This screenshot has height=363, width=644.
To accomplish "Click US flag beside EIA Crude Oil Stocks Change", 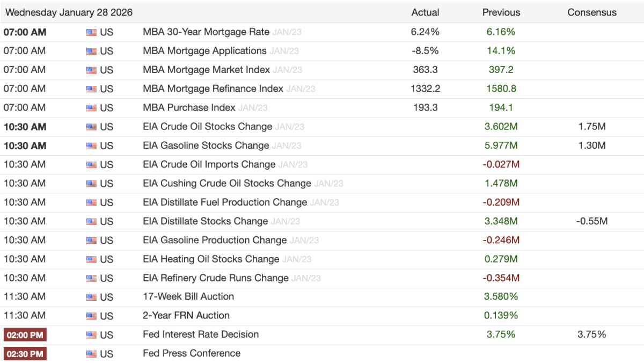I will click(x=91, y=127).
